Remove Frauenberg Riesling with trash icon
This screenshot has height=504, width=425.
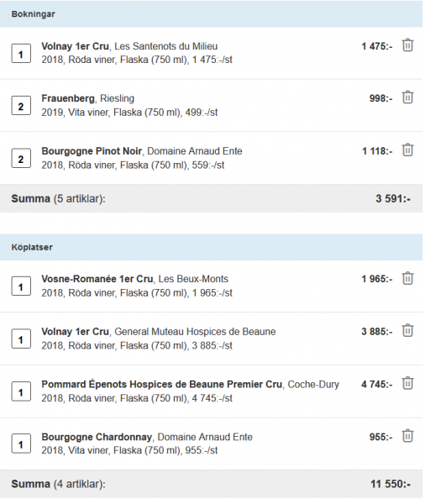pyautogui.click(x=407, y=97)
